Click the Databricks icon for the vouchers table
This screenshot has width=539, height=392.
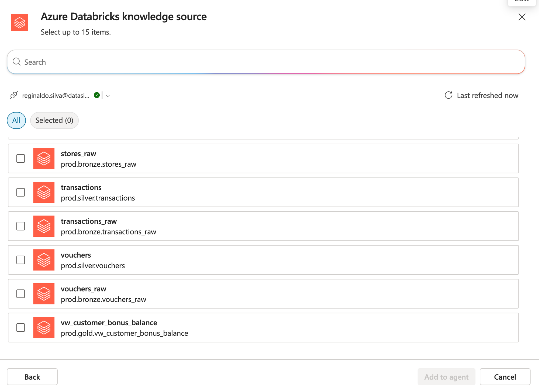[44, 260]
